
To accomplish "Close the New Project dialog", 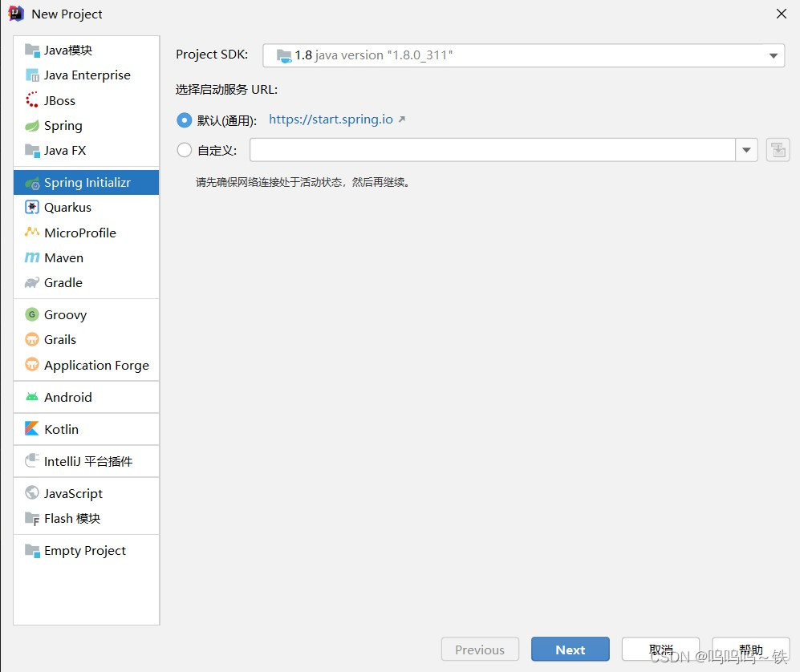I will point(781,14).
